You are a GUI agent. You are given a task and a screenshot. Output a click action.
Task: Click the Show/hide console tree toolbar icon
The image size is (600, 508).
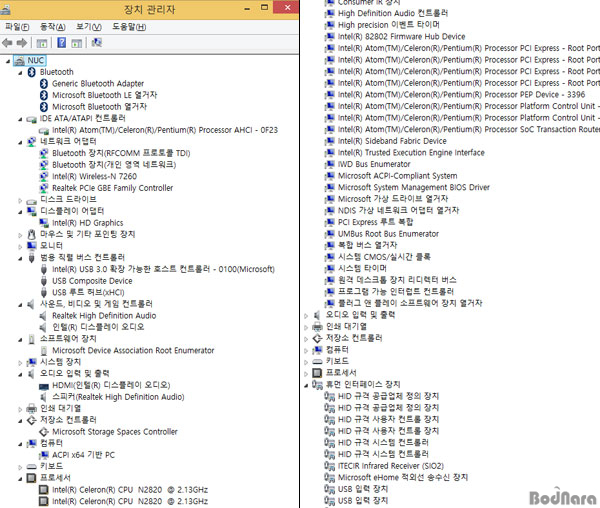coord(41,43)
